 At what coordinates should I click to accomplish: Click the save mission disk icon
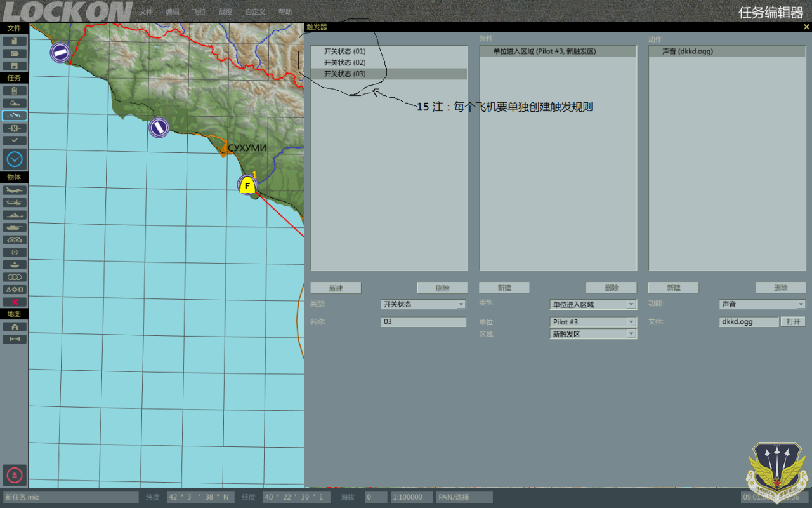15,65
